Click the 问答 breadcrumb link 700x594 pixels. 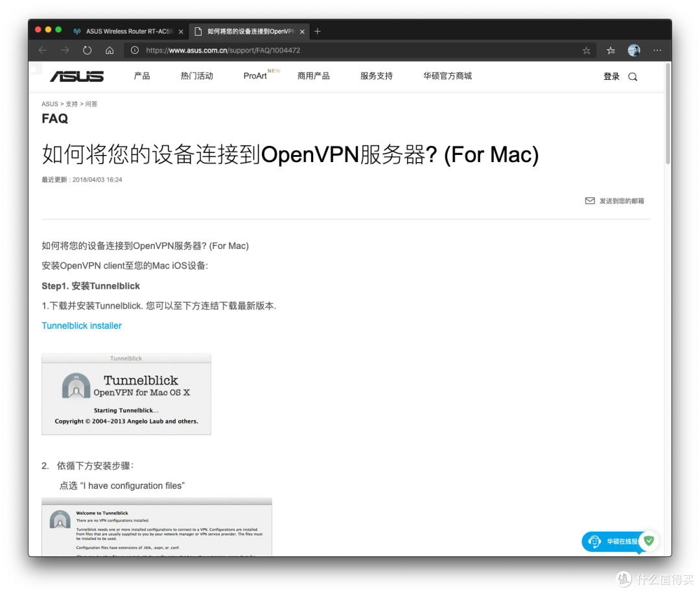coord(91,104)
